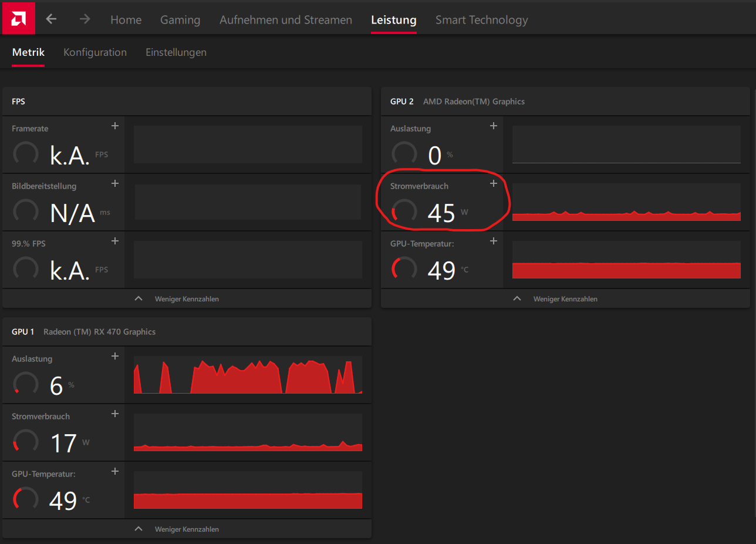Screen dimensions: 756x544
Task: Click the 99.% FPS k.A. value
Action: tap(70, 271)
